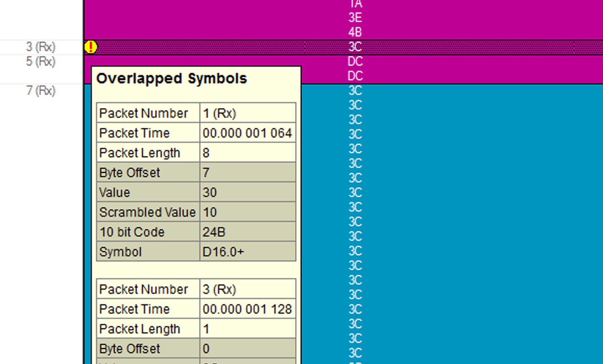Click first 3C byte in blue packet

[355, 90]
